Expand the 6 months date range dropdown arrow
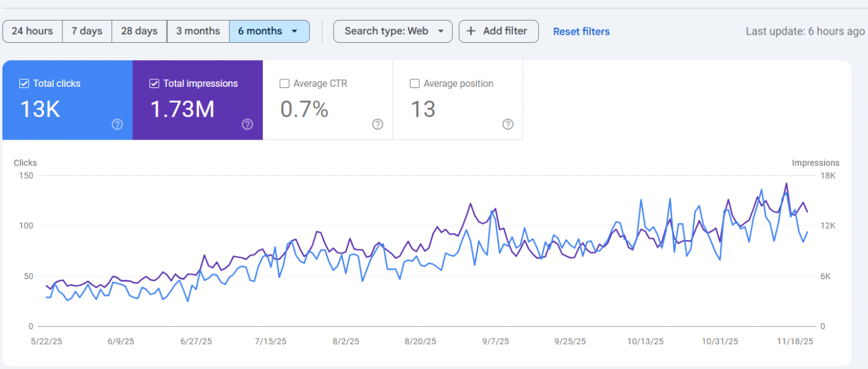868x369 pixels. point(294,31)
